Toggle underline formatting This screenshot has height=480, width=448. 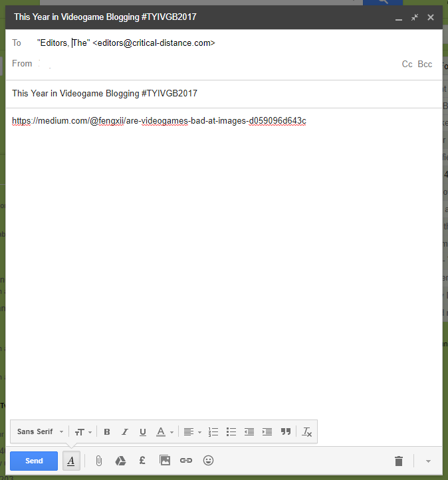click(x=143, y=432)
